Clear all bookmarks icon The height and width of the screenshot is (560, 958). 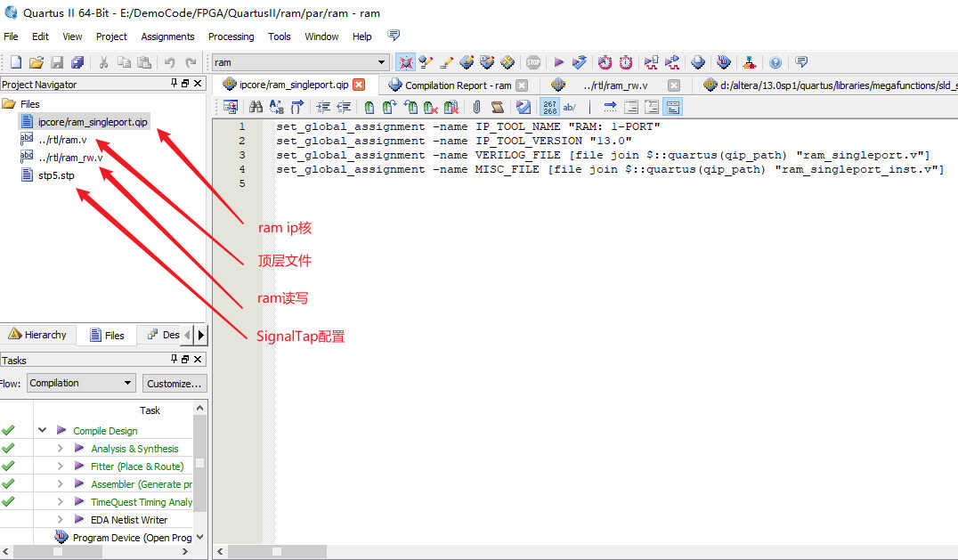click(451, 108)
